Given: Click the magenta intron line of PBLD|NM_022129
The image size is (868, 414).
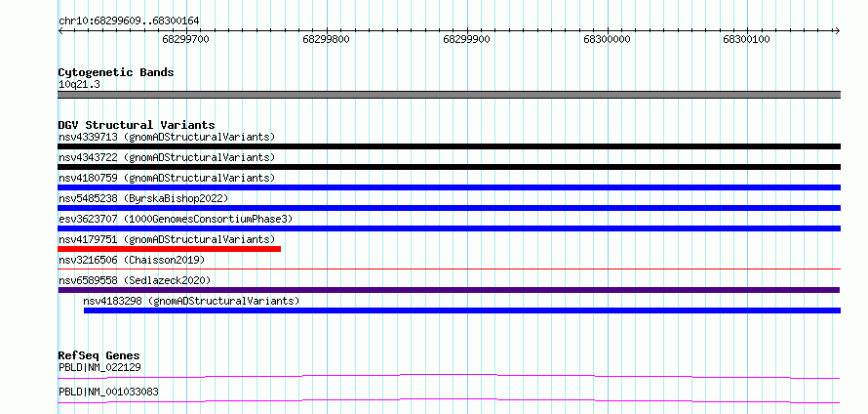Looking at the screenshot, I should coord(449,376).
